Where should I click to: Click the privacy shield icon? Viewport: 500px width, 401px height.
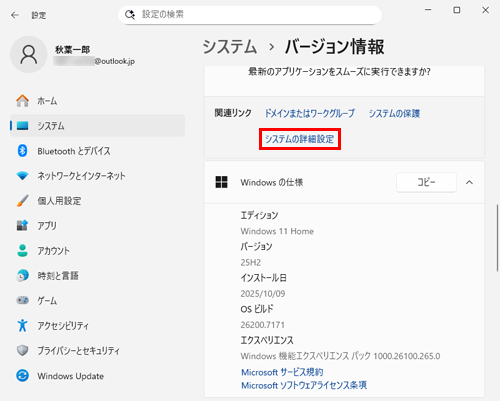[x=22, y=350]
